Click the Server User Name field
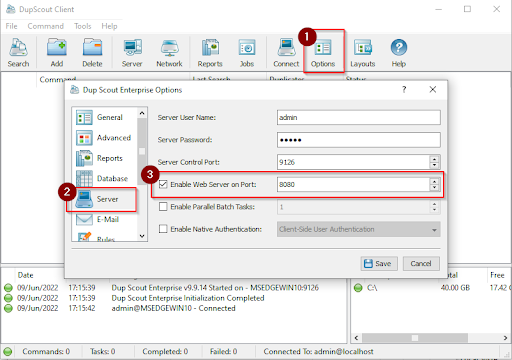This screenshot has height=360, width=512. pyautogui.click(x=359, y=117)
